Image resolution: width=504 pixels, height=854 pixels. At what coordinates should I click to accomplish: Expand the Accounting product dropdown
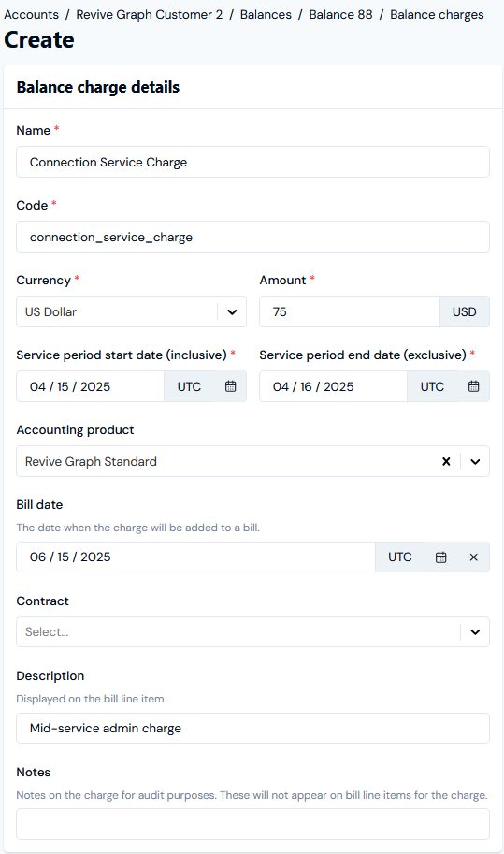(x=475, y=461)
